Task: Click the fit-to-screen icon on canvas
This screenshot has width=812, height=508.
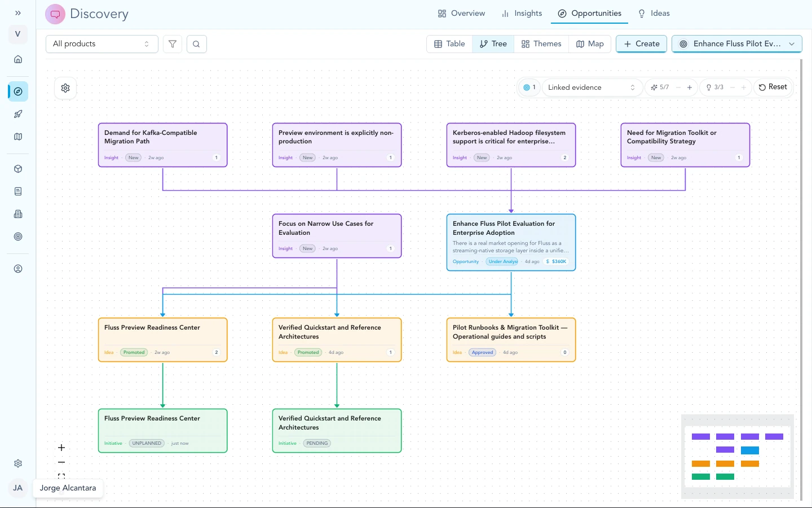Action: [61, 476]
